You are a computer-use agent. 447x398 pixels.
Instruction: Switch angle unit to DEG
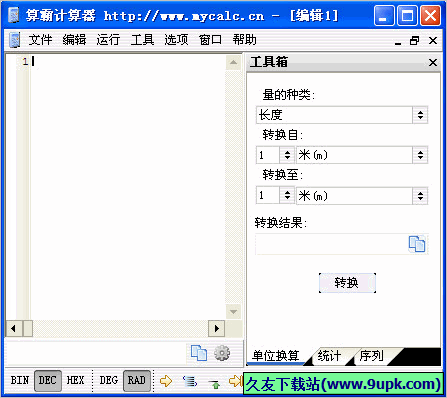(x=109, y=380)
